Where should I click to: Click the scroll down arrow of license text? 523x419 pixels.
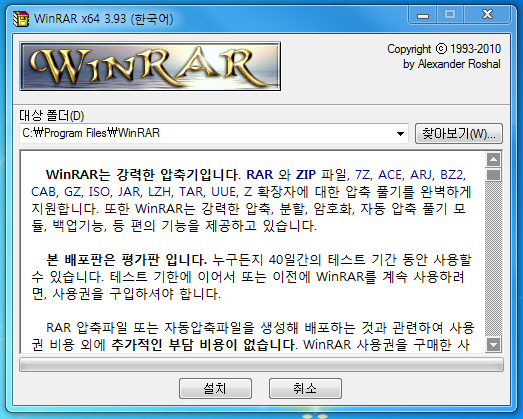tap(493, 344)
